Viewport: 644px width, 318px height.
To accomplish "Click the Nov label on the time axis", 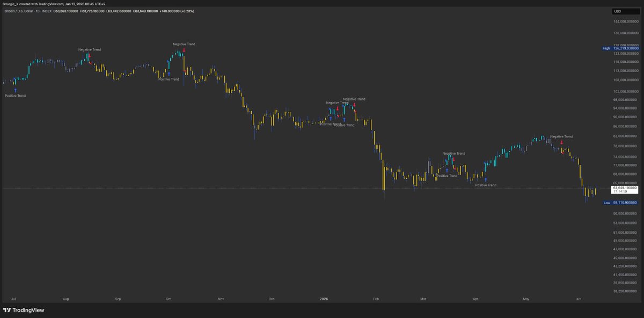I will pyautogui.click(x=221, y=298).
